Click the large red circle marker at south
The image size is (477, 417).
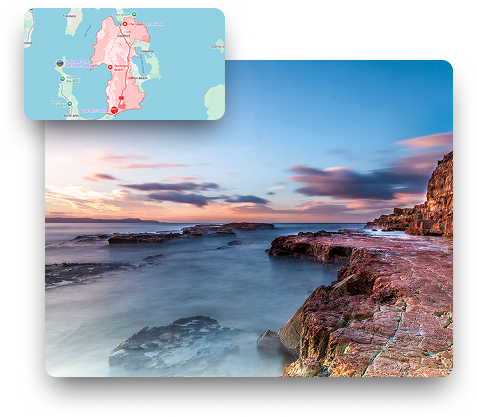[114, 109]
